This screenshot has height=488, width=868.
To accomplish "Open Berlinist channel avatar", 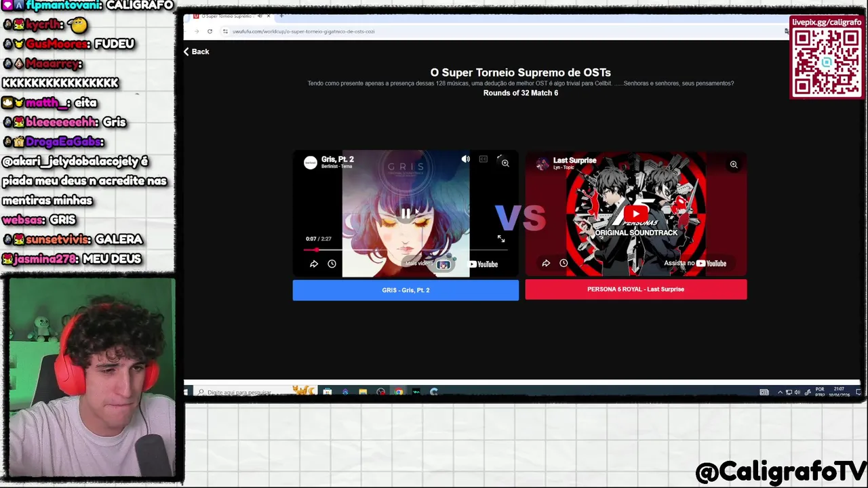I will click(x=310, y=162).
